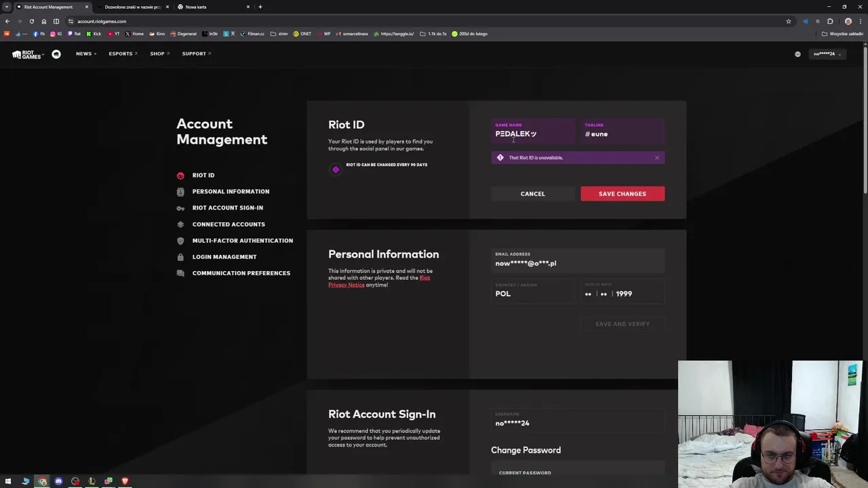Open League of Legends from the taskbar
The height and width of the screenshot is (488, 868).
[92, 481]
